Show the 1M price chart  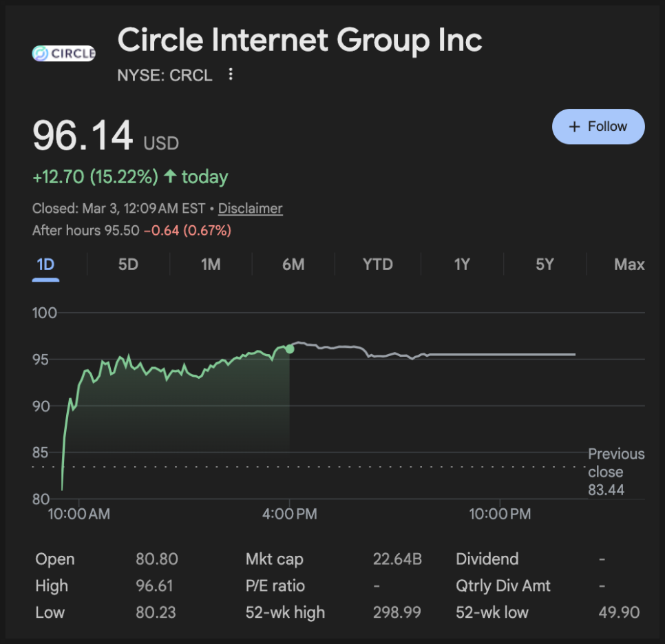click(211, 264)
